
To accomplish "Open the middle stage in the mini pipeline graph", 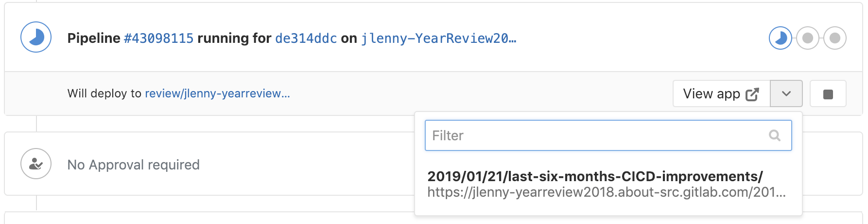I will (x=808, y=38).
